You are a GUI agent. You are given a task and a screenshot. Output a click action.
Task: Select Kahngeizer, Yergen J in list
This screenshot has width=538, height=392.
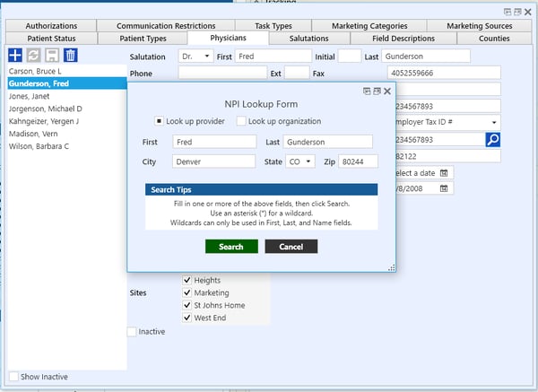tap(67, 121)
